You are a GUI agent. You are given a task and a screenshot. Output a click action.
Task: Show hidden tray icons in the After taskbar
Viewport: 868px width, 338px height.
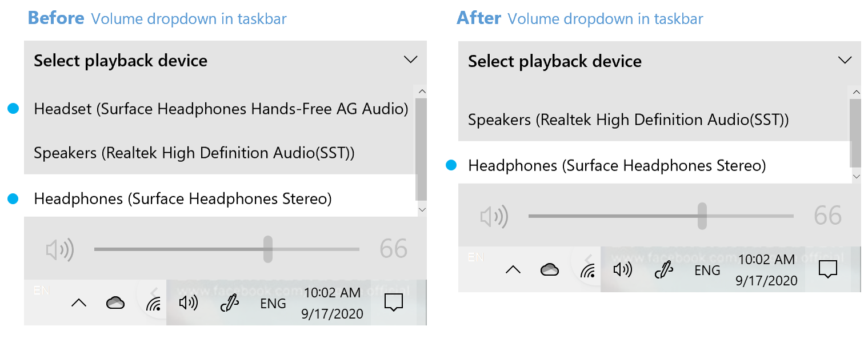pos(513,270)
